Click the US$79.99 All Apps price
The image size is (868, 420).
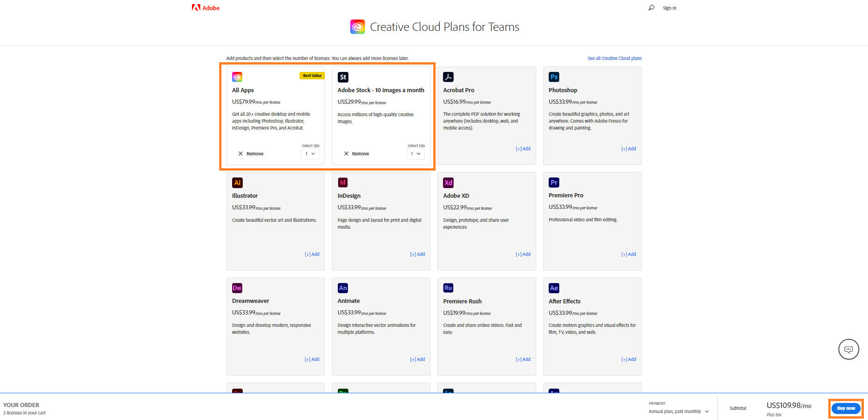point(244,102)
